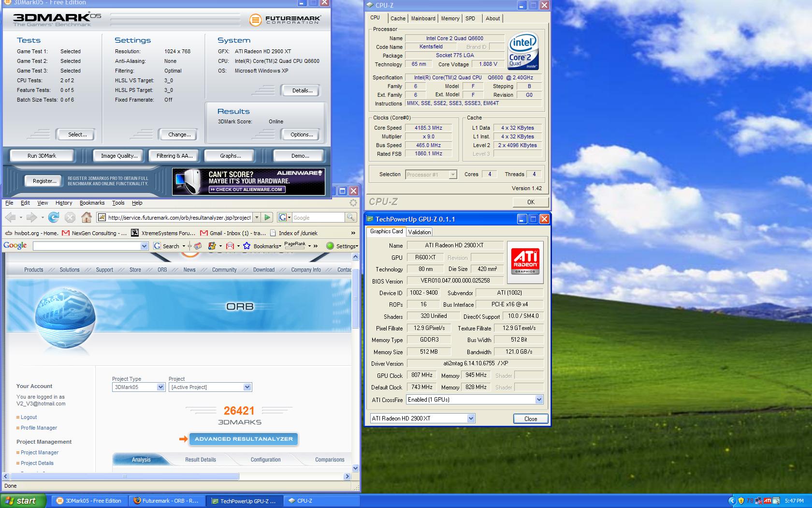Open XtremeSystems Forum bookmark
The height and width of the screenshot is (508, 812).
point(163,233)
